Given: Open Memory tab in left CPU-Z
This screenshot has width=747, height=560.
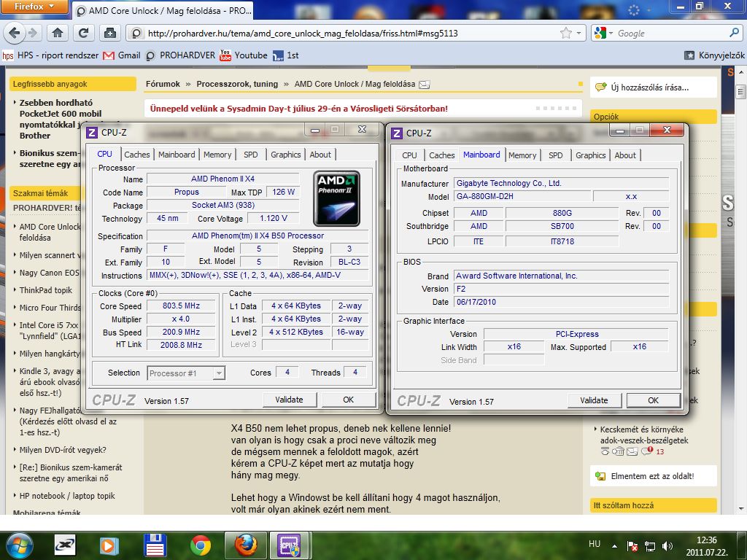Looking at the screenshot, I should pos(217,155).
